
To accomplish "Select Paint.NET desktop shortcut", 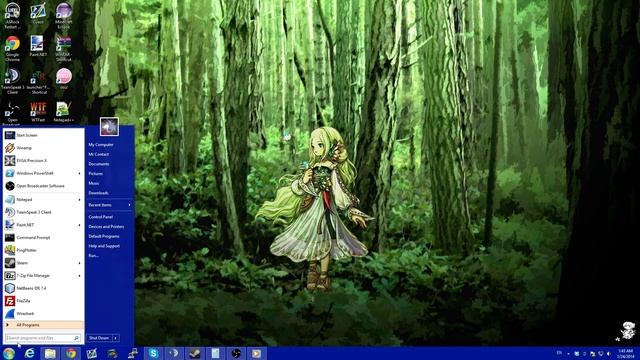I will pyautogui.click(x=38, y=46).
